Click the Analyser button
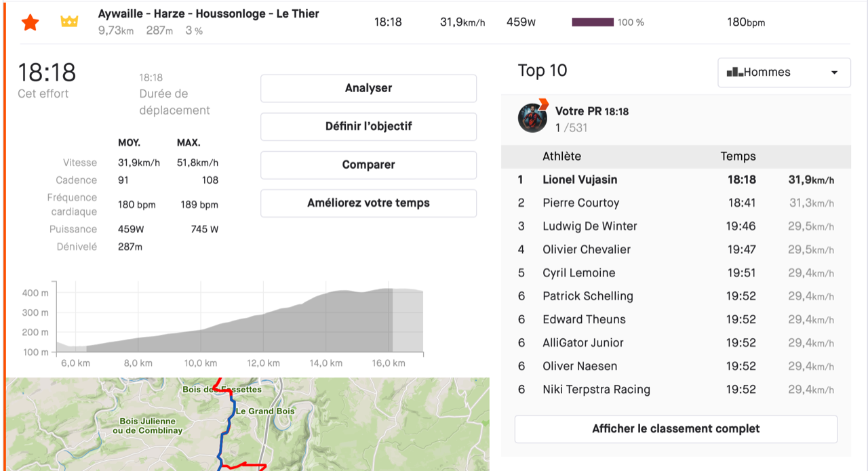The height and width of the screenshot is (471, 868). pyautogui.click(x=368, y=88)
